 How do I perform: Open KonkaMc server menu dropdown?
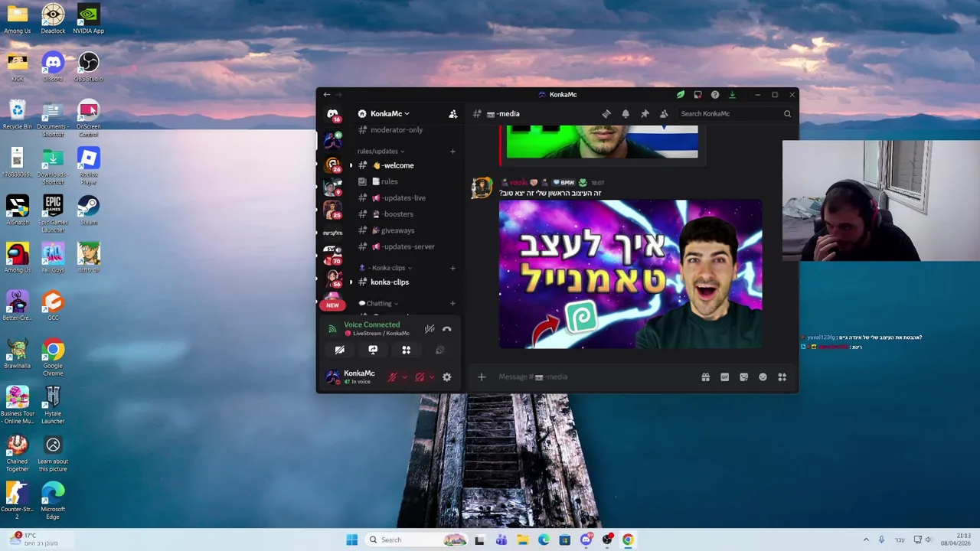click(x=390, y=114)
